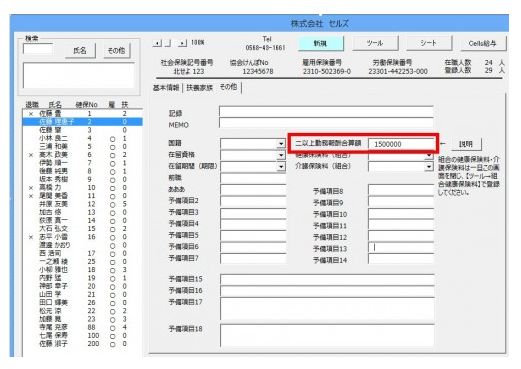Click the 予備項目12 input field
The image size is (521, 369).
tap(401, 236)
